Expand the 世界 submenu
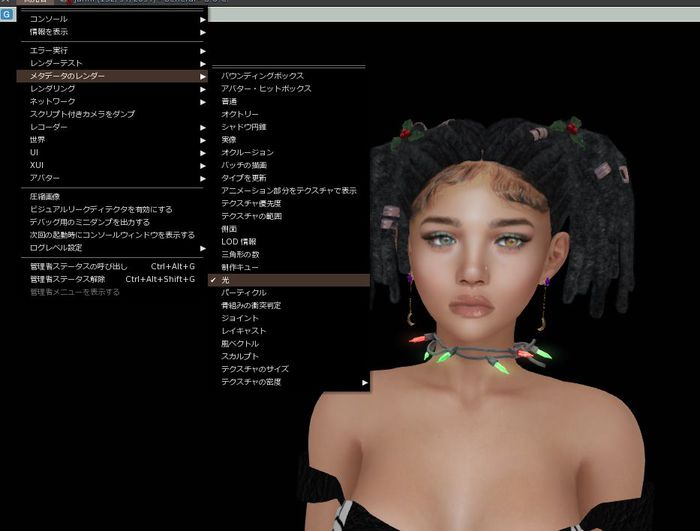The width and height of the screenshot is (700, 531). tap(112, 140)
